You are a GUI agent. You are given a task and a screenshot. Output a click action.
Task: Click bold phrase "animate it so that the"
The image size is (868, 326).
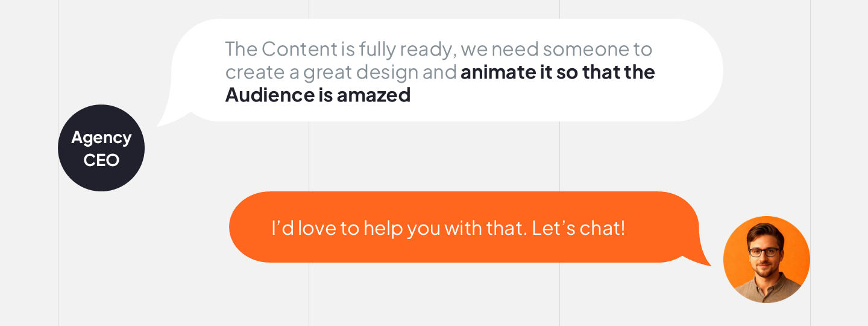tap(558, 72)
